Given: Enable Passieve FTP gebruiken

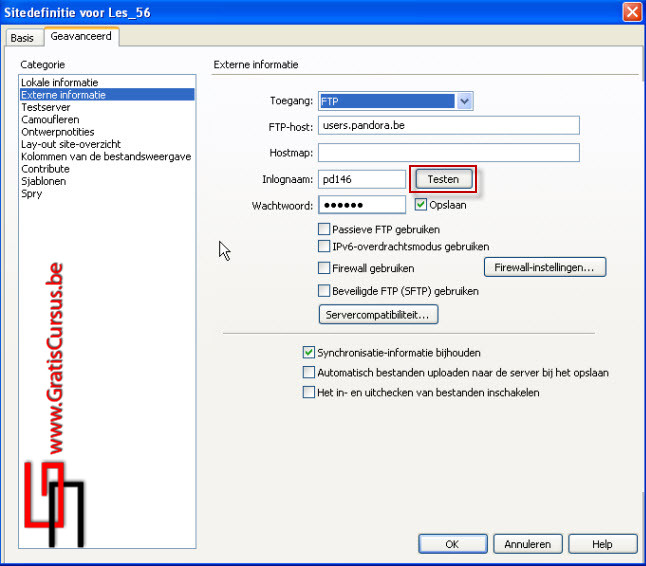Looking at the screenshot, I should coord(324,229).
